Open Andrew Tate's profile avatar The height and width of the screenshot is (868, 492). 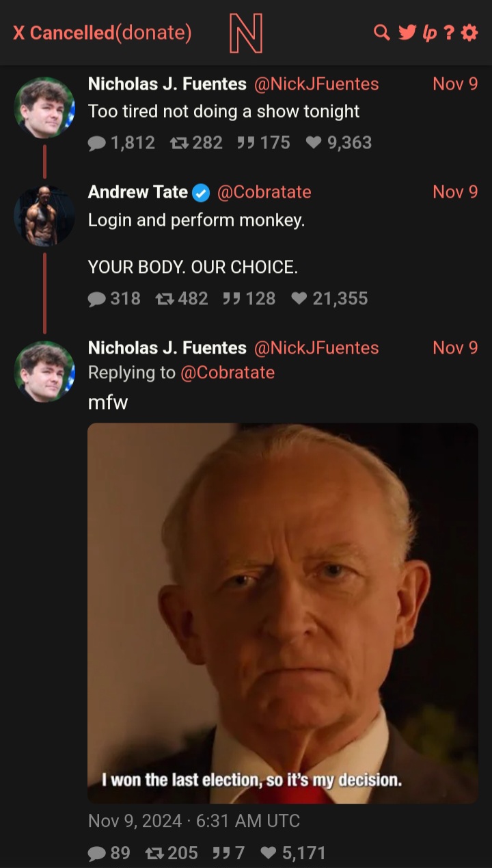[x=44, y=215]
